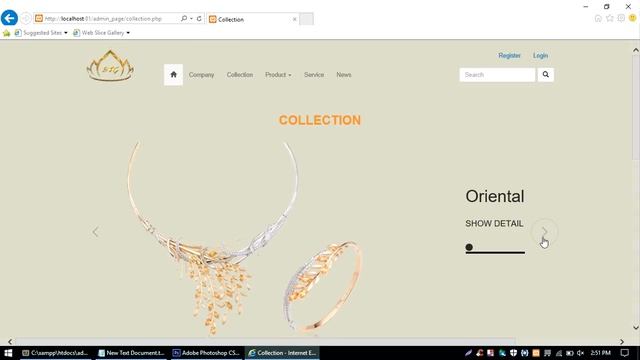Expand the Web Slice Gallery dropdown arrow
The height and width of the screenshot is (360, 640).
(128, 33)
